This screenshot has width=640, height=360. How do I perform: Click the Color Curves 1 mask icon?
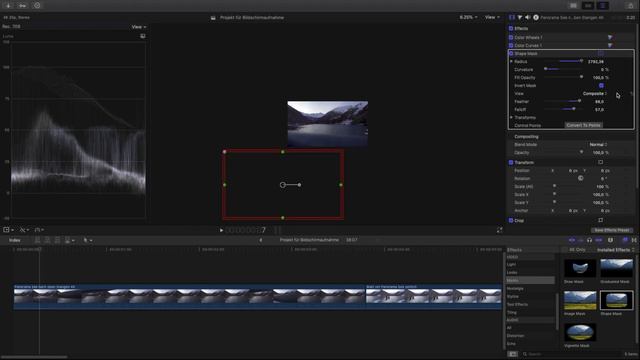click(x=610, y=45)
